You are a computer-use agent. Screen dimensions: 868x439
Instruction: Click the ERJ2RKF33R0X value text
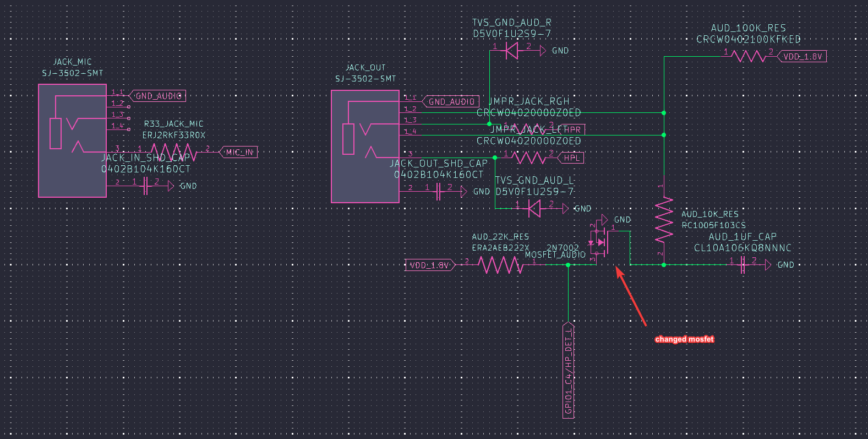click(x=174, y=135)
